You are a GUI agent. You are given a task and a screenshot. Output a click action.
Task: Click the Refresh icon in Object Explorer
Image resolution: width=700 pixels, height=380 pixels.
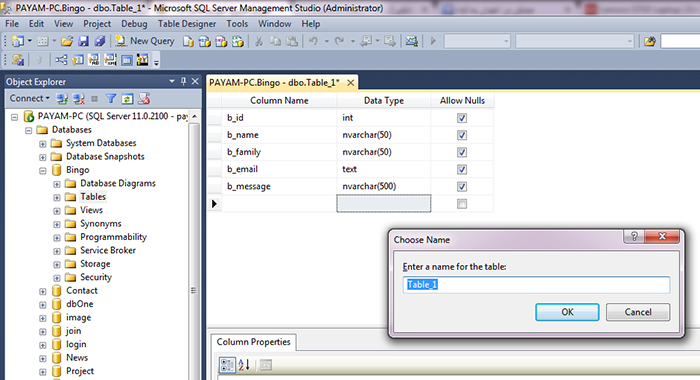pos(127,99)
